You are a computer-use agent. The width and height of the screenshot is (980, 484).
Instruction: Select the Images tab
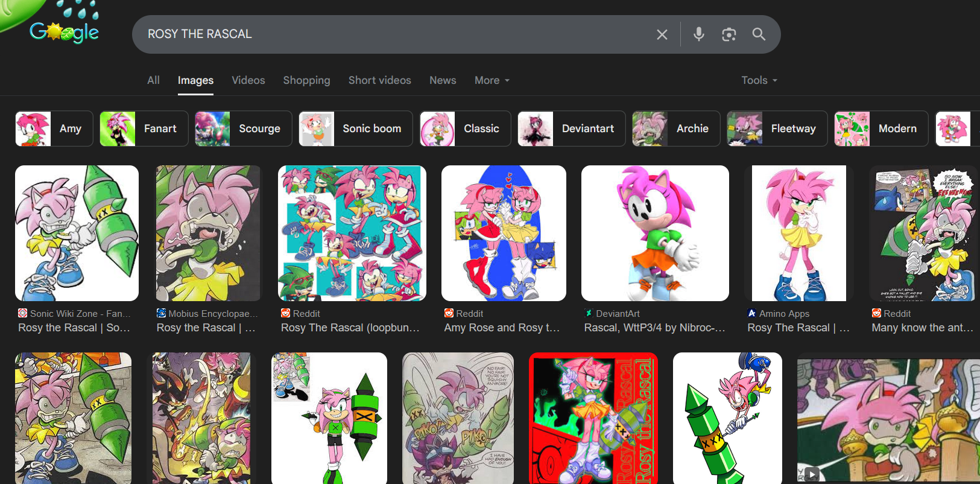pyautogui.click(x=195, y=80)
